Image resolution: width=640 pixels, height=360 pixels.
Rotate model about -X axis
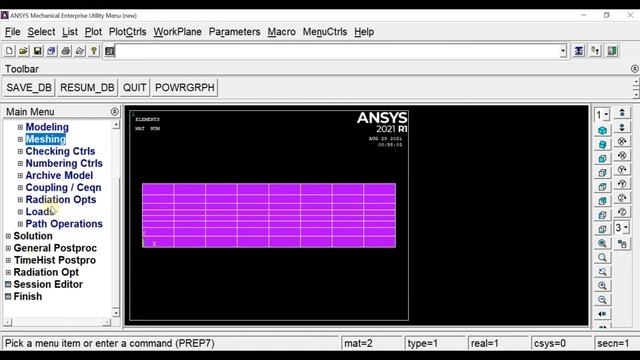tap(622, 156)
